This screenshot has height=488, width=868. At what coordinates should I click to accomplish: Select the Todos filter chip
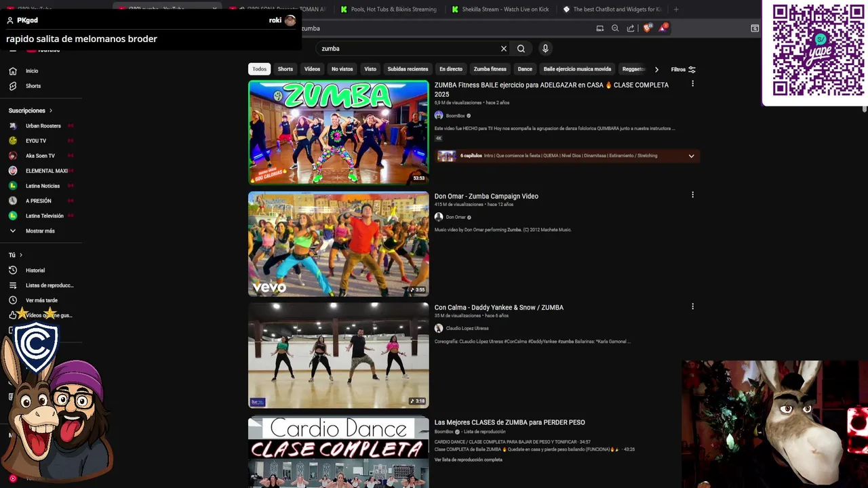click(260, 69)
